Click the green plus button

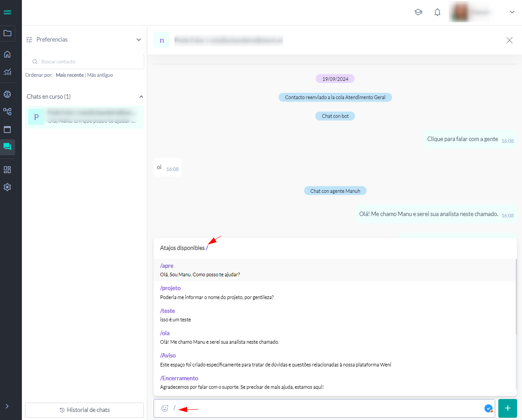coord(508,408)
